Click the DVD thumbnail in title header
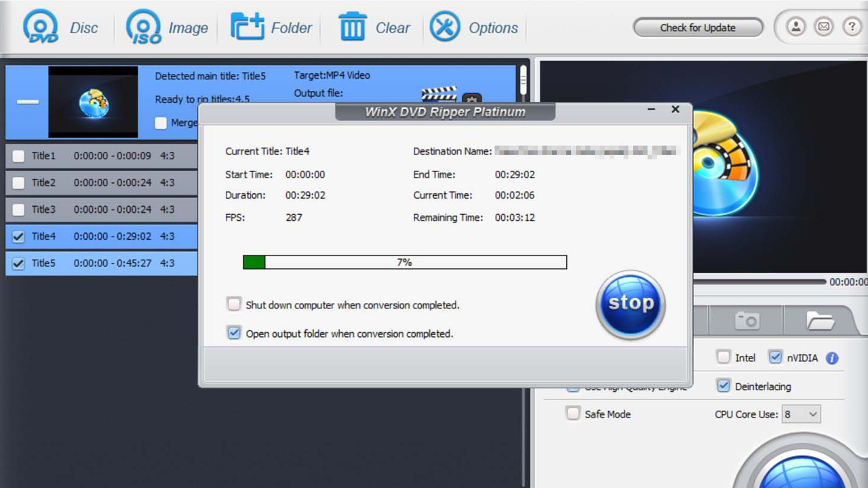Screen dimensions: 868x488 tap(93, 102)
